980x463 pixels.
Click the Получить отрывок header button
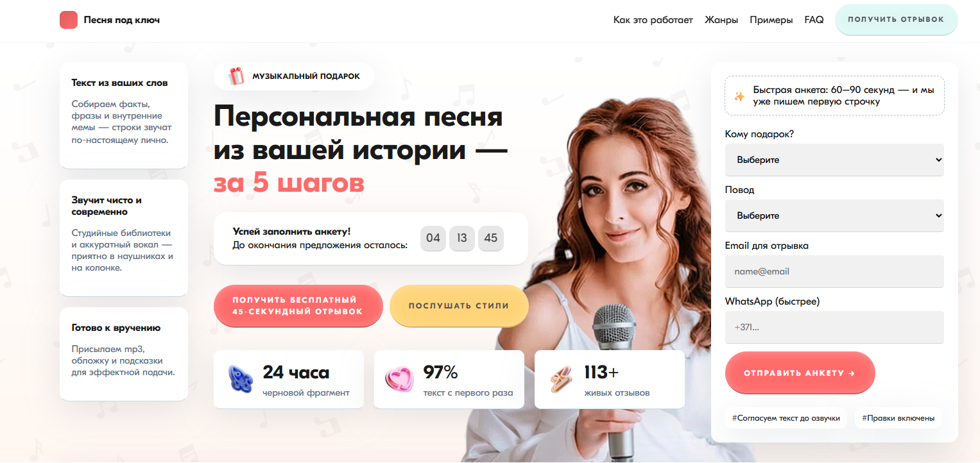(x=896, y=19)
